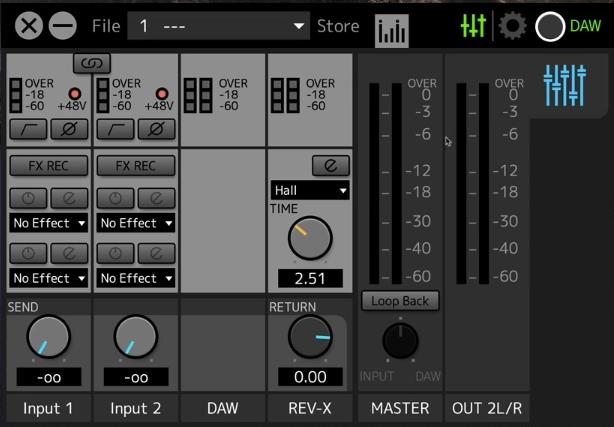
Task: Click the blue mixer faders side icon
Action: pyautogui.click(x=563, y=86)
